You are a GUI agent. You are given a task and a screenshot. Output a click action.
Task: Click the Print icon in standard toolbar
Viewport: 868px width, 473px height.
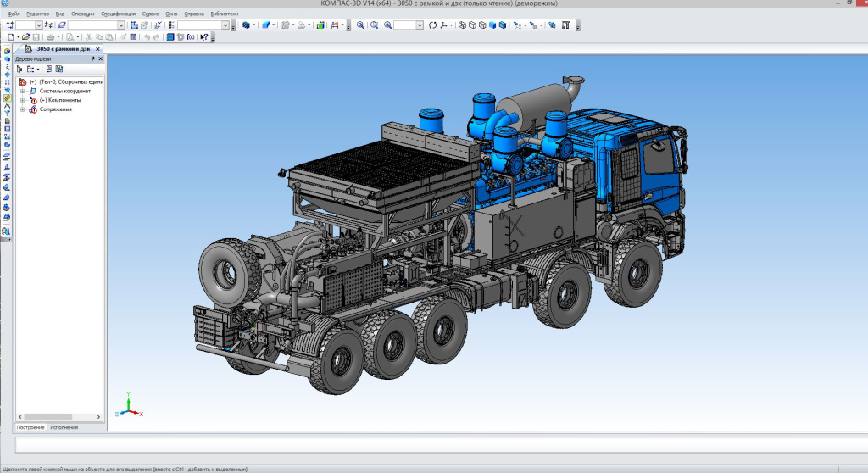point(50,37)
